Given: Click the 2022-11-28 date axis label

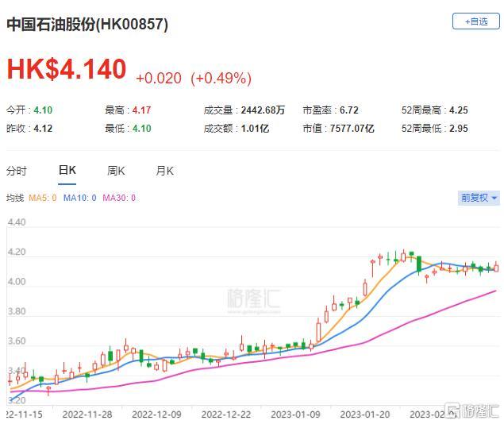Looking at the screenshot, I should [87, 414].
